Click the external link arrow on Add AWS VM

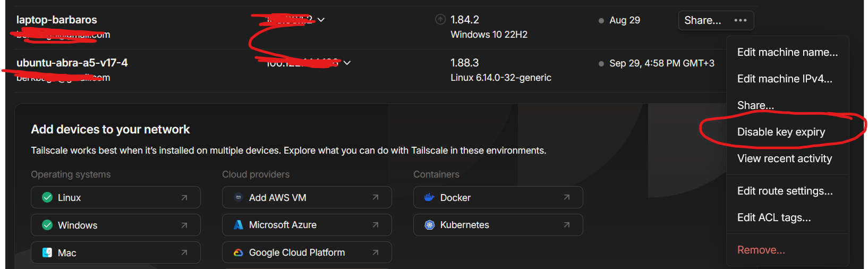click(x=376, y=197)
